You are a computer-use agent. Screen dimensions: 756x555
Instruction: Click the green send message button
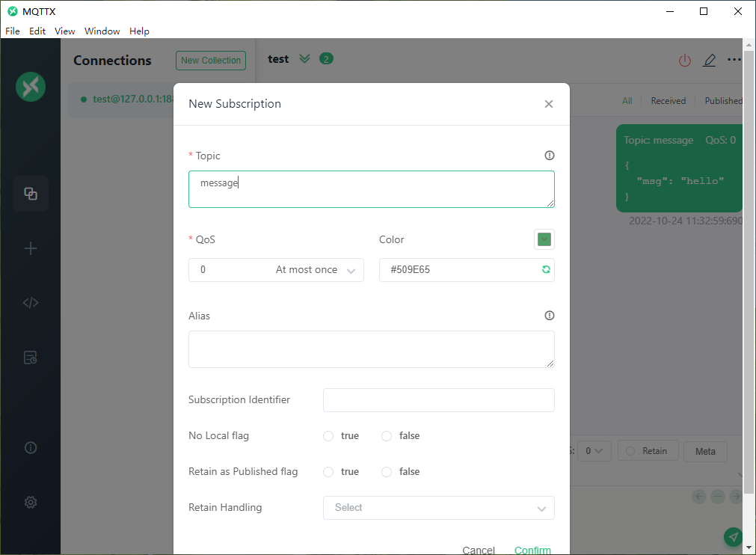733,537
